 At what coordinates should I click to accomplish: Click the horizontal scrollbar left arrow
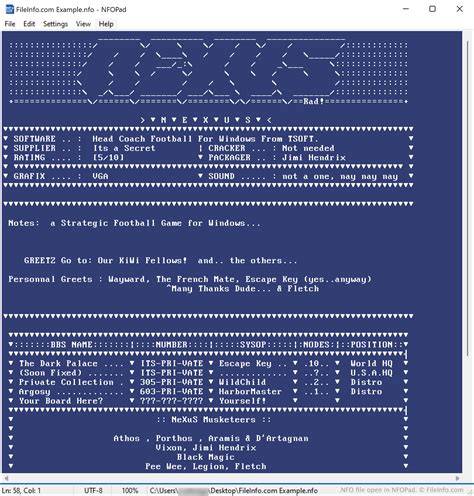click(5, 478)
